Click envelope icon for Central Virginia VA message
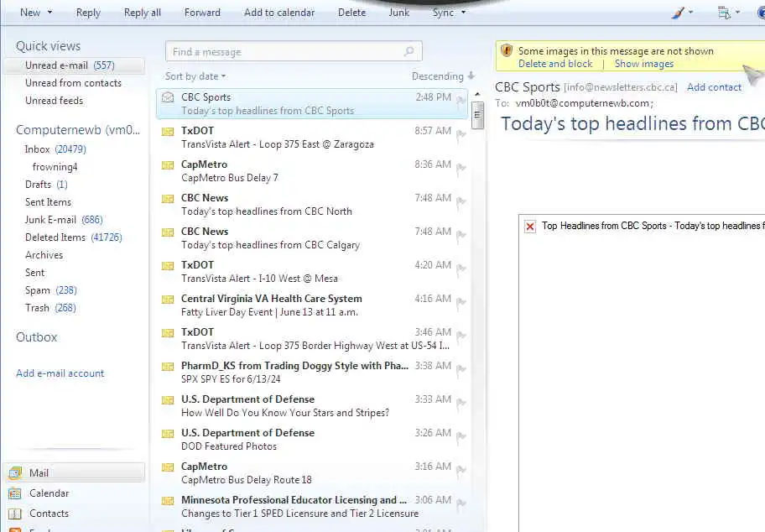The image size is (765, 532). (x=168, y=300)
